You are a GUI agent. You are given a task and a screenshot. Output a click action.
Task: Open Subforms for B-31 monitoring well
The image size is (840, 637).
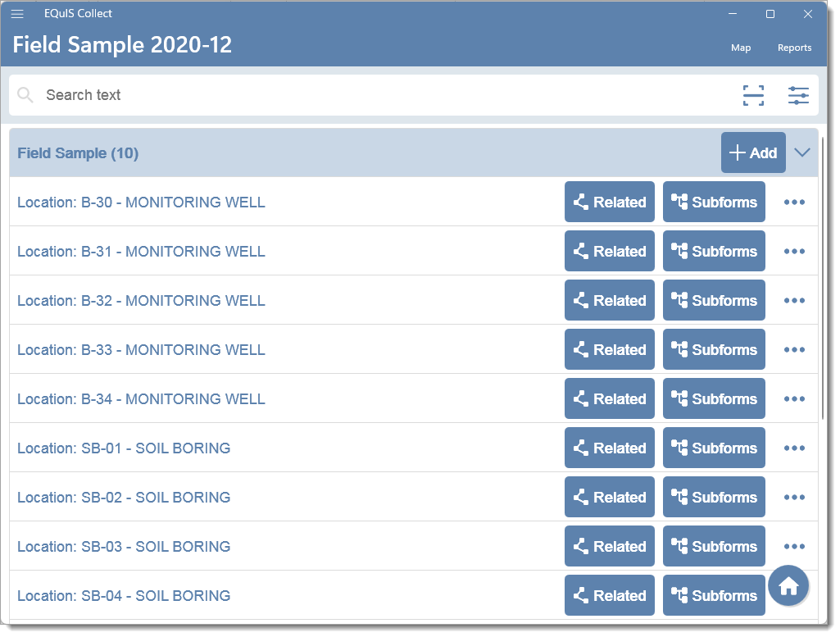tap(714, 251)
